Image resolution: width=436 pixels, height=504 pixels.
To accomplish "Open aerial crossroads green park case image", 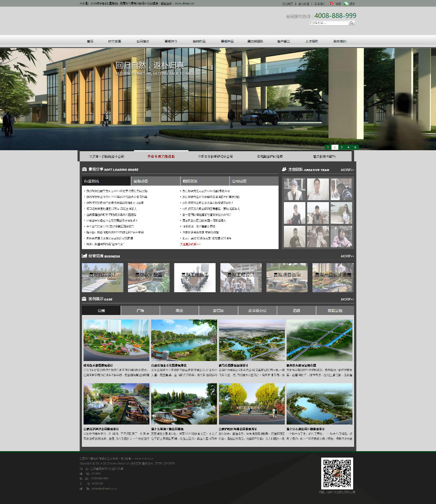I will [320, 340].
